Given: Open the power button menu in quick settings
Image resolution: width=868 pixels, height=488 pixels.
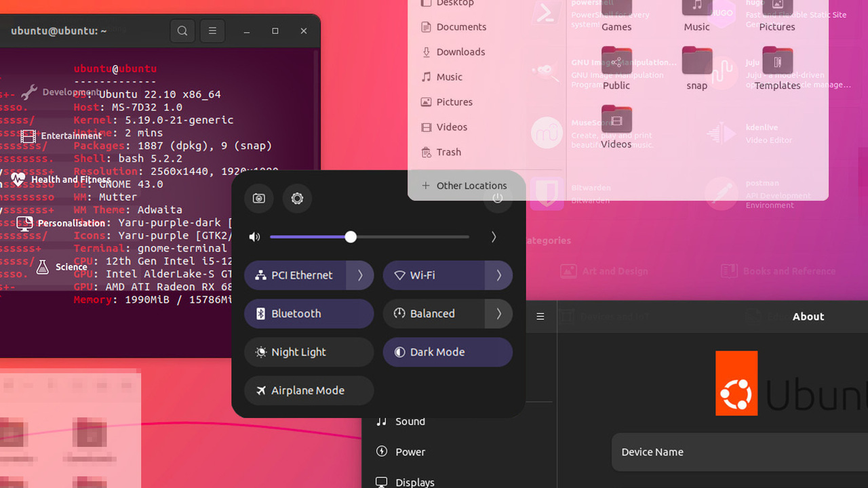Looking at the screenshot, I should tap(498, 199).
